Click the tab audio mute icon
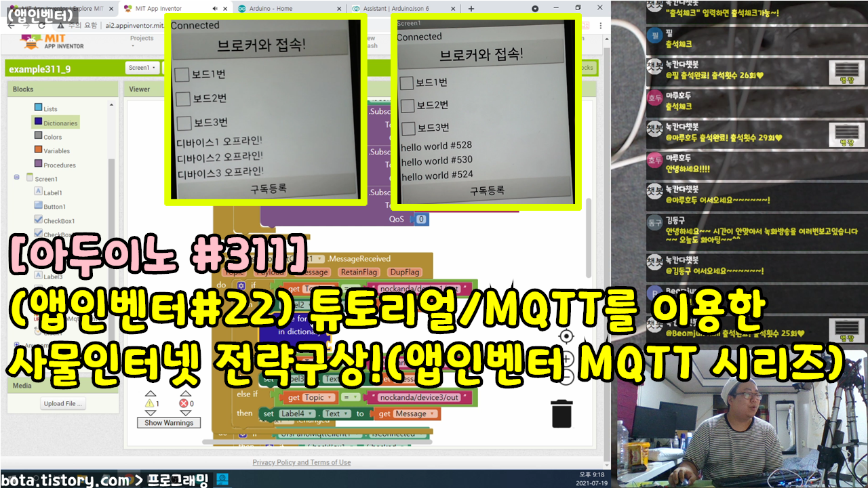Viewport: 868px width, 488px height. coord(216,8)
